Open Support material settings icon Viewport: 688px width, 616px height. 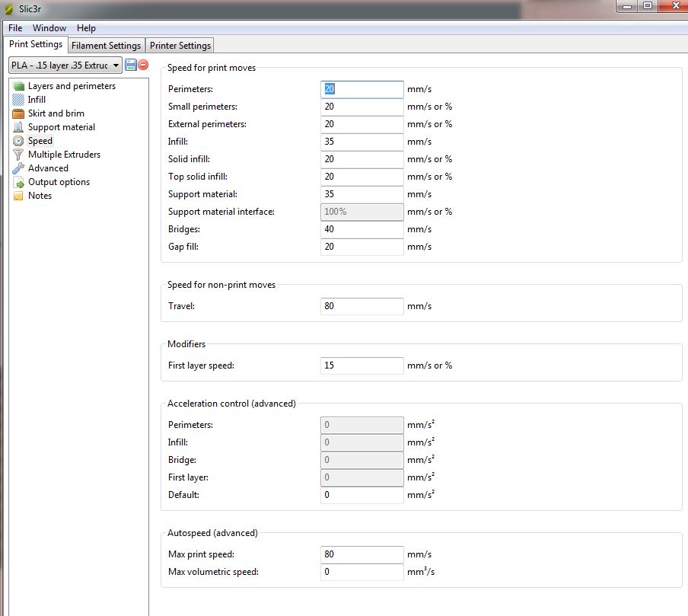pyautogui.click(x=18, y=127)
